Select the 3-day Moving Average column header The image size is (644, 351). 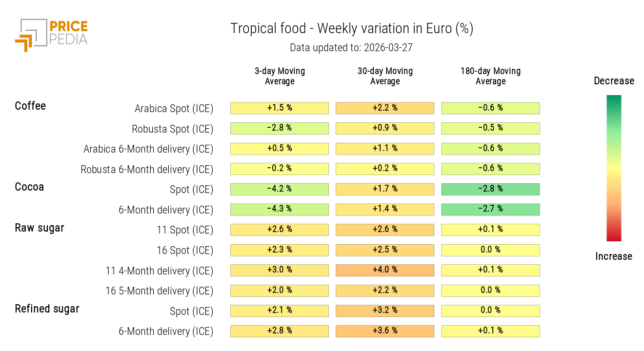coord(280,76)
